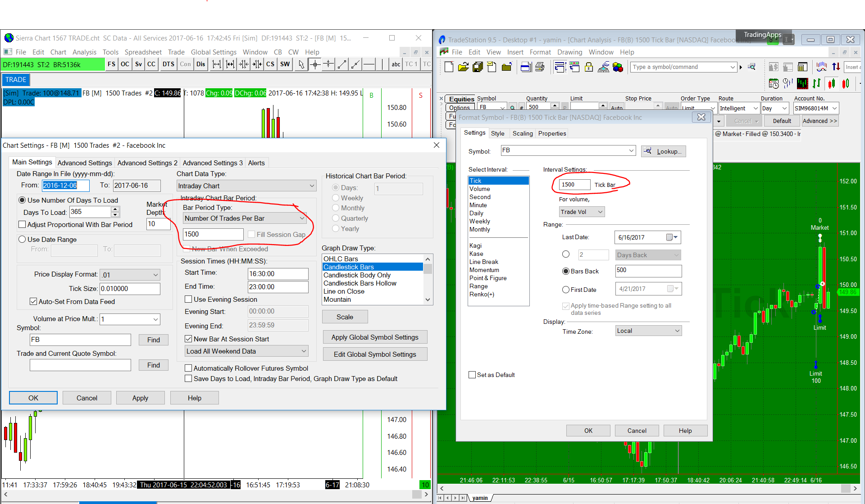Open the Account No. dropdown in TradeStation

(816, 108)
